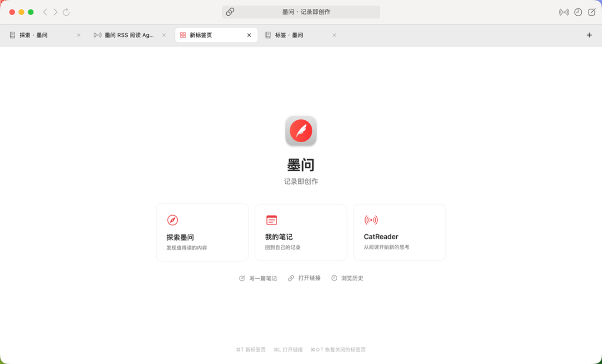The image size is (602, 364).
Task: Click the 浏览历史 link
Action: (x=347, y=278)
